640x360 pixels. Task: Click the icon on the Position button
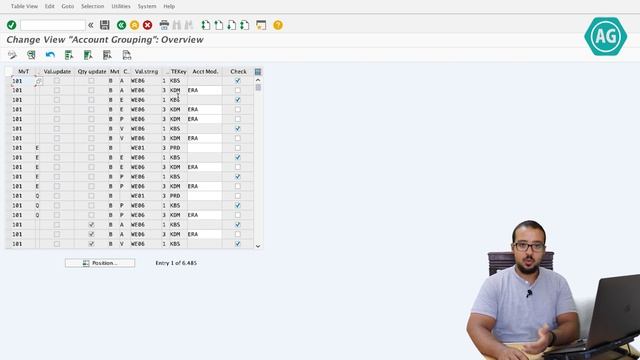click(x=86, y=263)
